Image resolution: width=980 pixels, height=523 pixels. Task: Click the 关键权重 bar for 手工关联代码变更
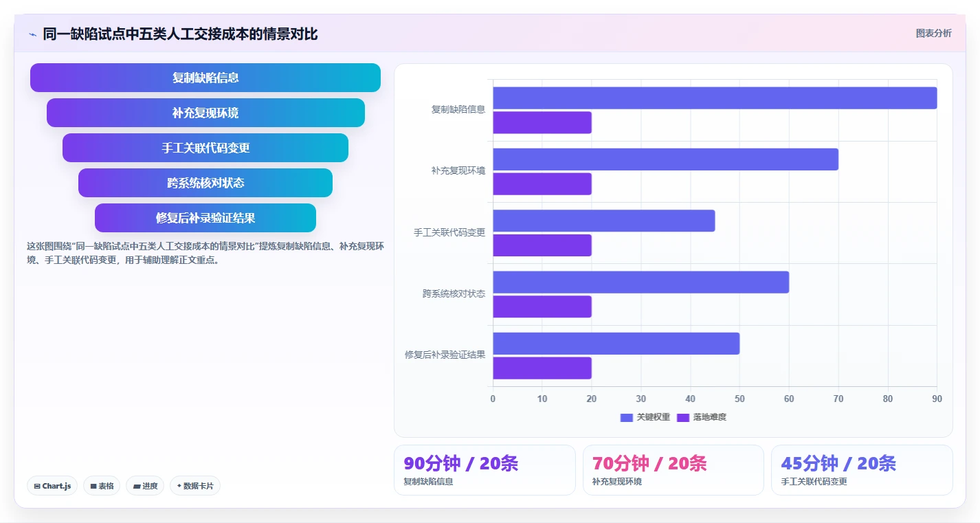click(x=604, y=221)
